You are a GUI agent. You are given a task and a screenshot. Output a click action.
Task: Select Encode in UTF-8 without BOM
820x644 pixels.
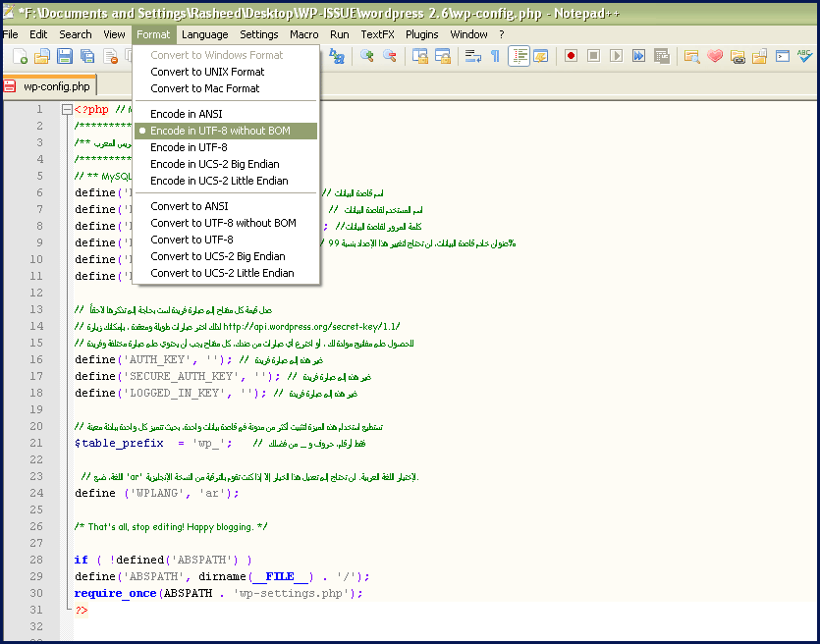(x=220, y=131)
